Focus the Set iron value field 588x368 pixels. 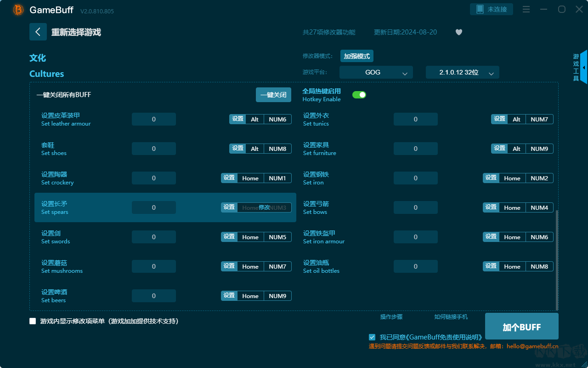click(416, 178)
